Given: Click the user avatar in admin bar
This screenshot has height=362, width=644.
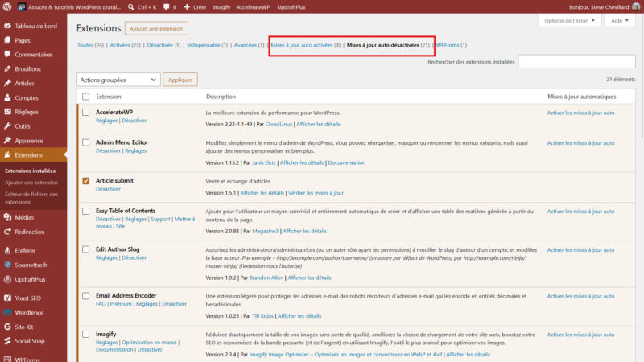Looking at the screenshot, I should pos(636,7).
